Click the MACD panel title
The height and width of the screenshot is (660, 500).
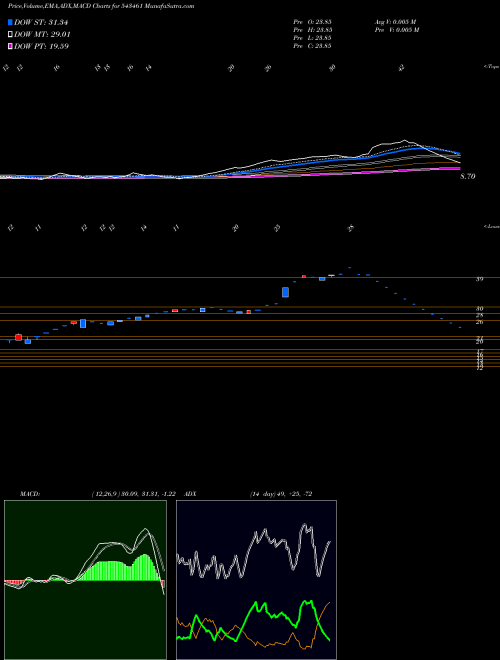[x=30, y=494]
